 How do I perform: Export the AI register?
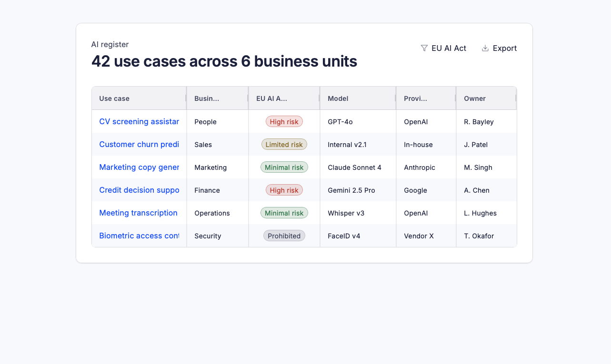pos(499,48)
